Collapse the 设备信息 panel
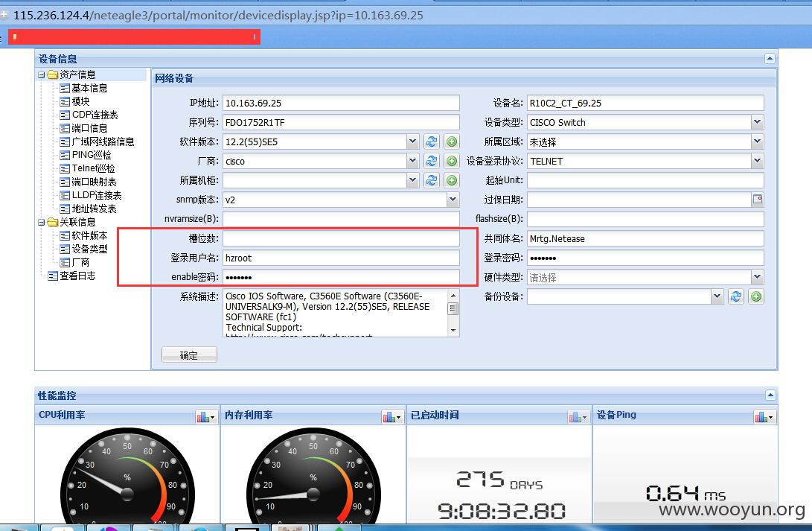 (x=770, y=59)
